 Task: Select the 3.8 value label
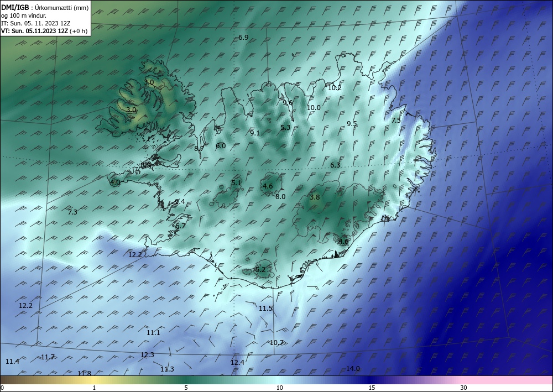(x=315, y=197)
